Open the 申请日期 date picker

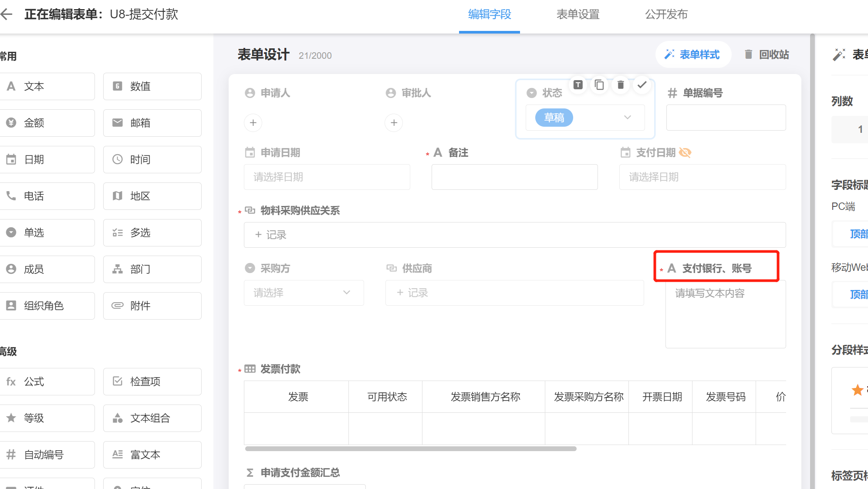327,177
